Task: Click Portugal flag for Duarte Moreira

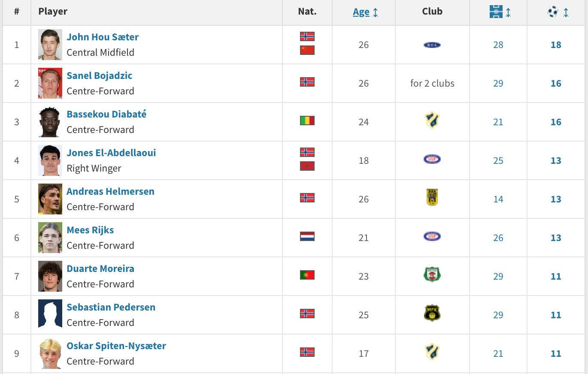Action: (307, 275)
